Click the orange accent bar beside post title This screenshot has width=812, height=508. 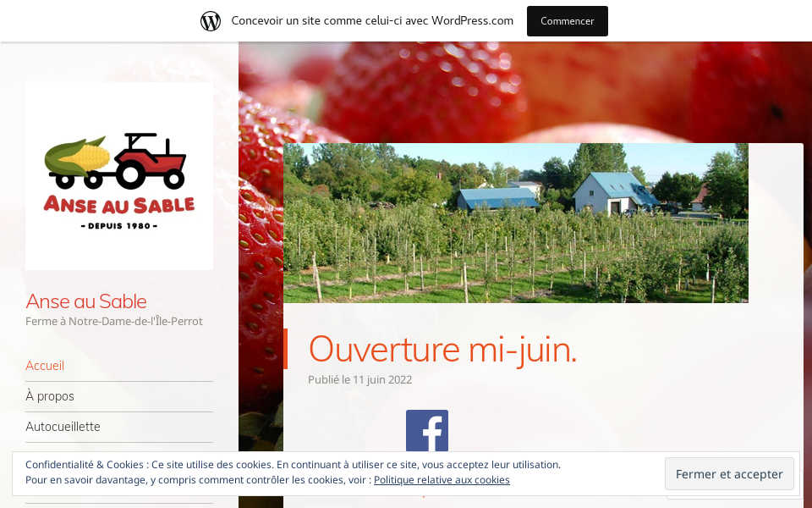tap(285, 349)
